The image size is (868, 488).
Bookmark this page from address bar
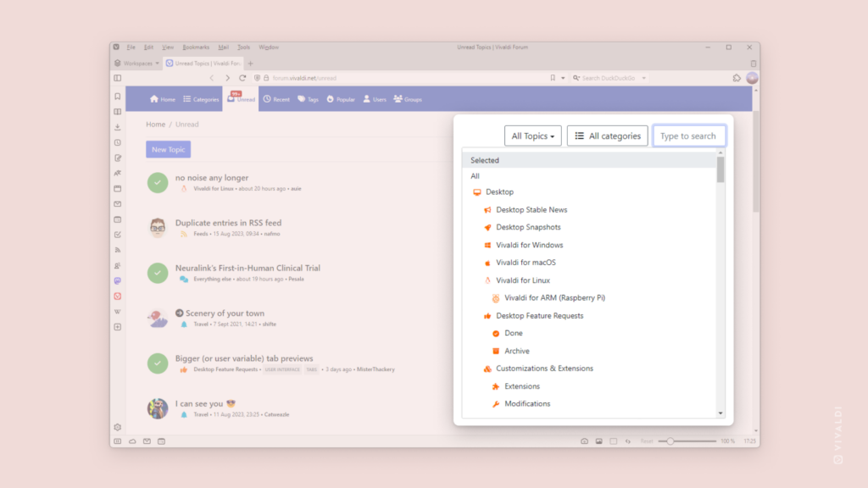click(x=553, y=78)
